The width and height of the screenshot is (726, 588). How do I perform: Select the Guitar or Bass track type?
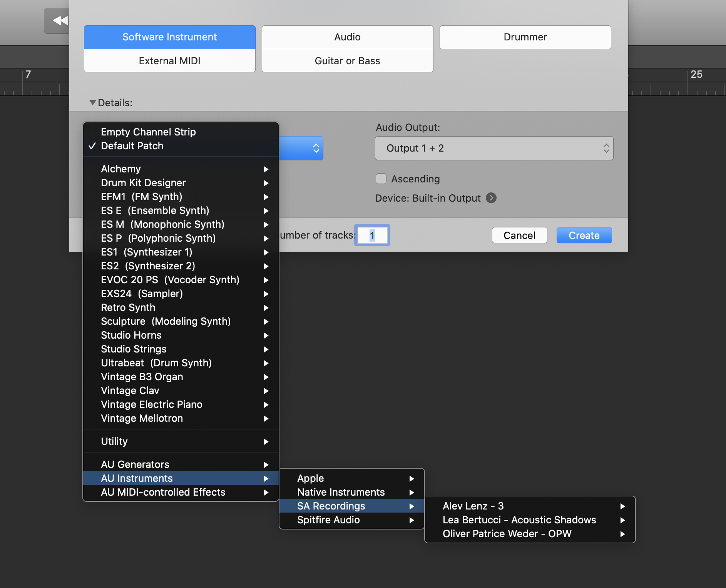click(x=347, y=61)
